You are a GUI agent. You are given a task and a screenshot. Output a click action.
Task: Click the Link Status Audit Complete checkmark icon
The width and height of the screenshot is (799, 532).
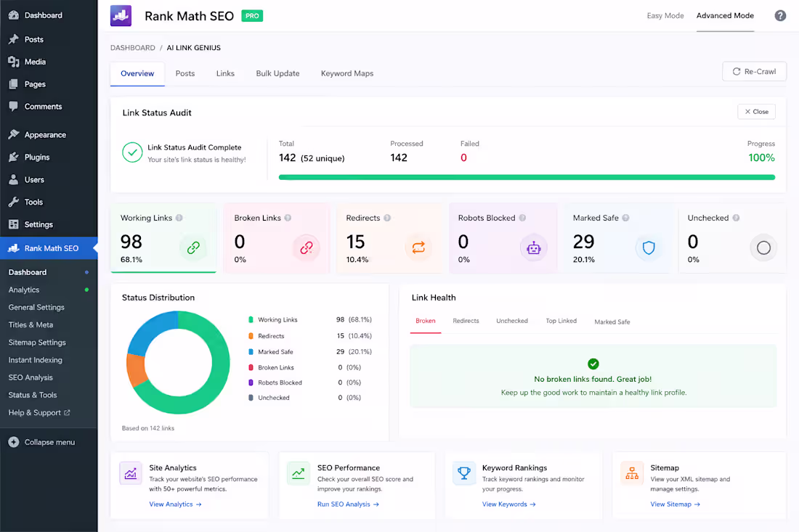(x=132, y=152)
